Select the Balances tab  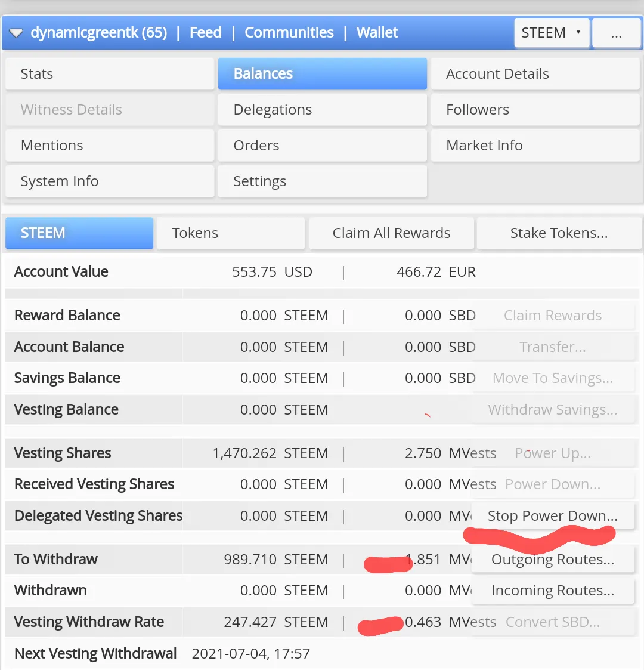[323, 74]
